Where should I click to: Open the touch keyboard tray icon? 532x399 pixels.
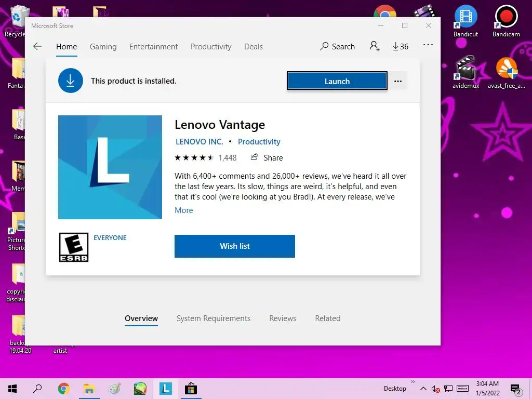[x=462, y=389]
